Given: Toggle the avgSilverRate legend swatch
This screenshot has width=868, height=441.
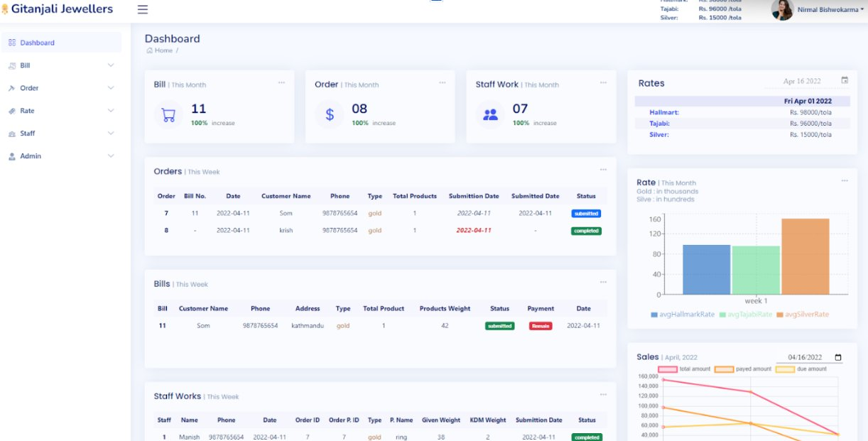Looking at the screenshot, I should coord(779,315).
